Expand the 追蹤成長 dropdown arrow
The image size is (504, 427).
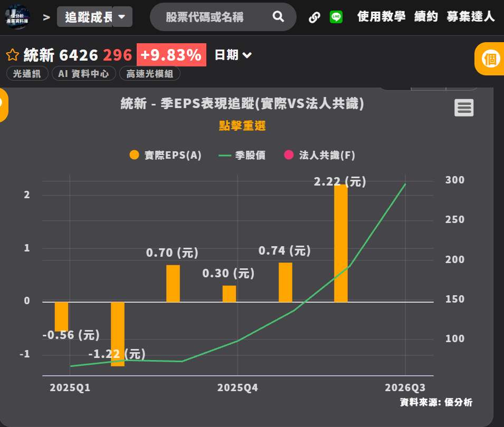[122, 17]
